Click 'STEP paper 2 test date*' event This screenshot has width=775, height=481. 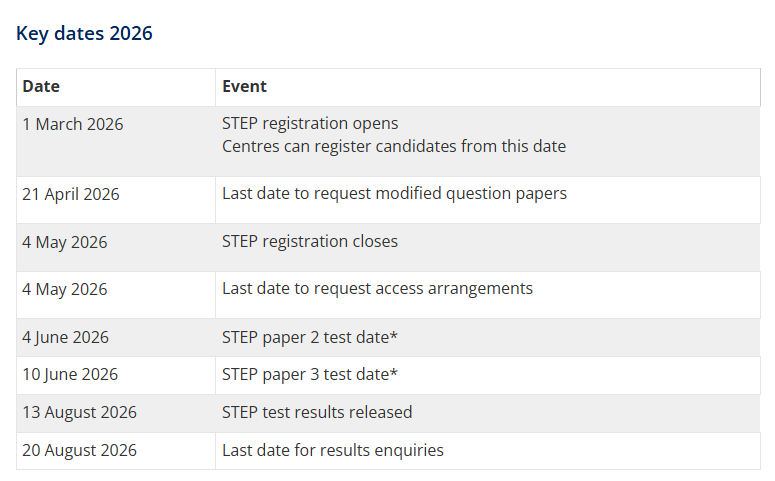[310, 337]
